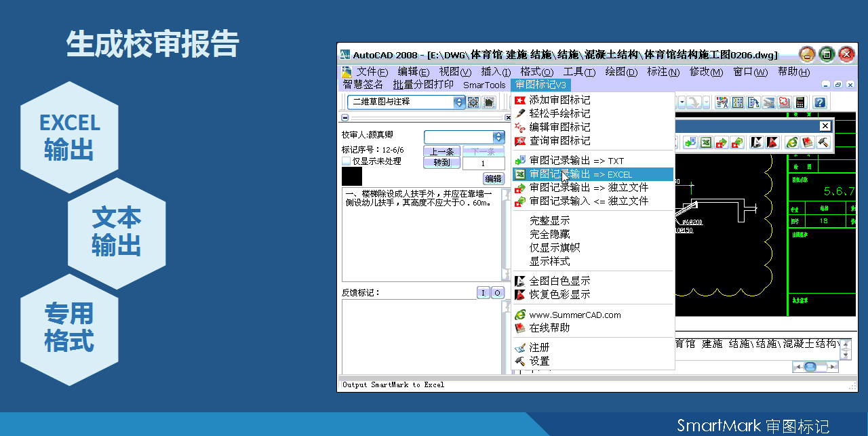
Task: Open the SmarTools menu
Action: [484, 85]
